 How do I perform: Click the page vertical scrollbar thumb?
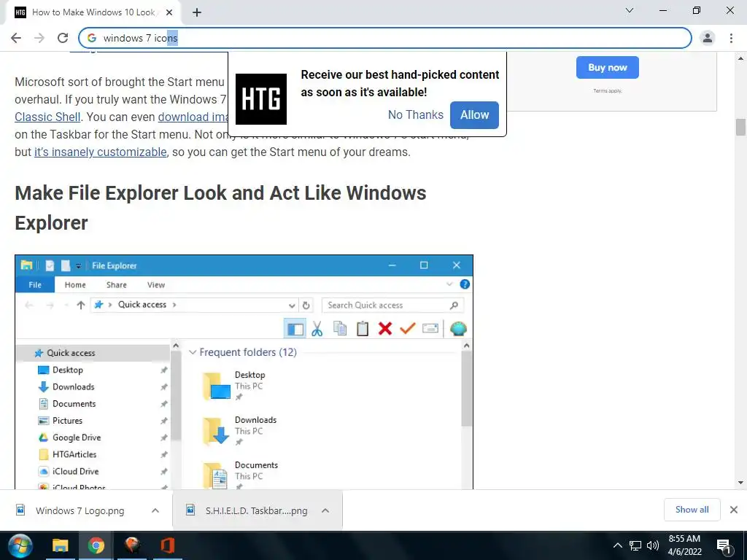[740, 127]
